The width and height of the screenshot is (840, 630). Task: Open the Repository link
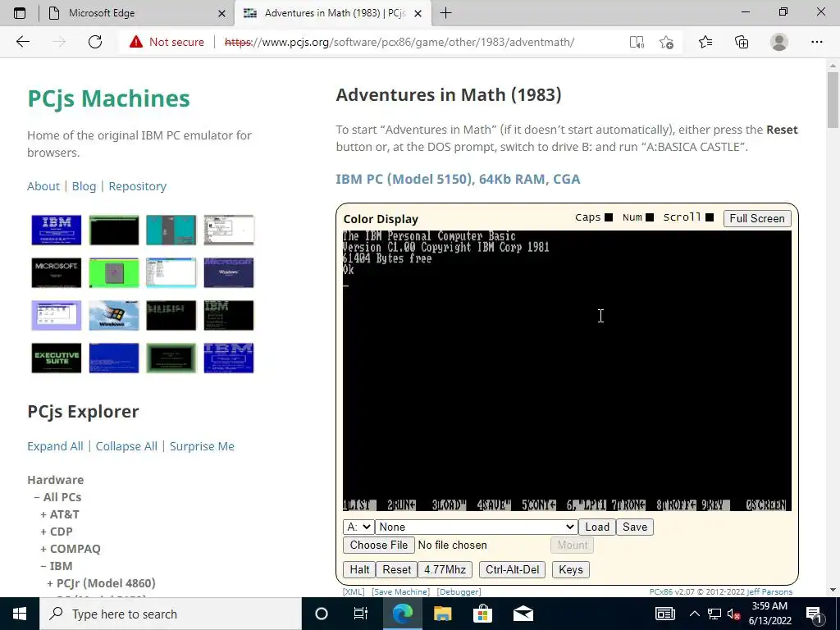138,186
